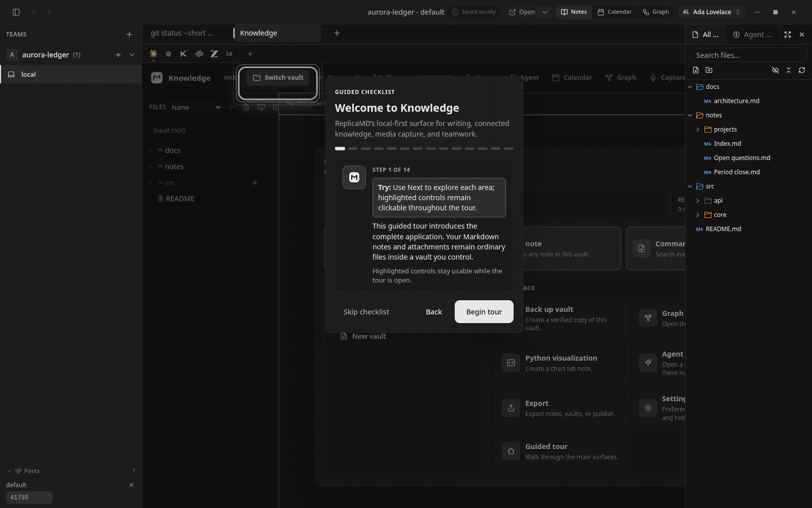Image resolution: width=812 pixels, height=508 pixels.
Task: Switch to Notes view
Action: tap(574, 12)
